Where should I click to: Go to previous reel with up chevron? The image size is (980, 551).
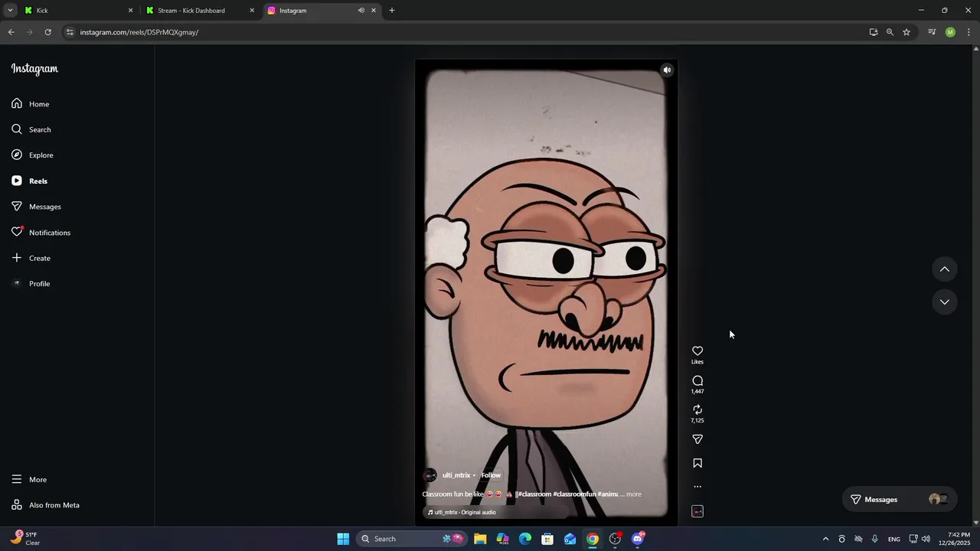click(945, 269)
